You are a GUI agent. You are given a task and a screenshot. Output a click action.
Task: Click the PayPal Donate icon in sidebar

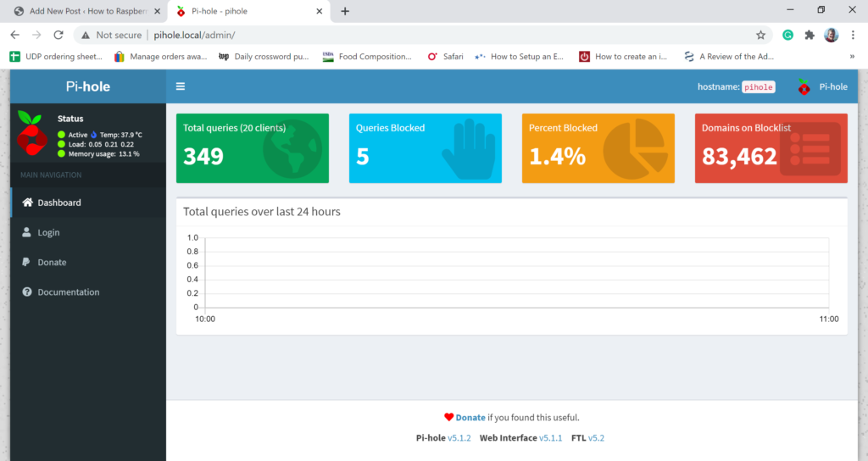coord(26,262)
